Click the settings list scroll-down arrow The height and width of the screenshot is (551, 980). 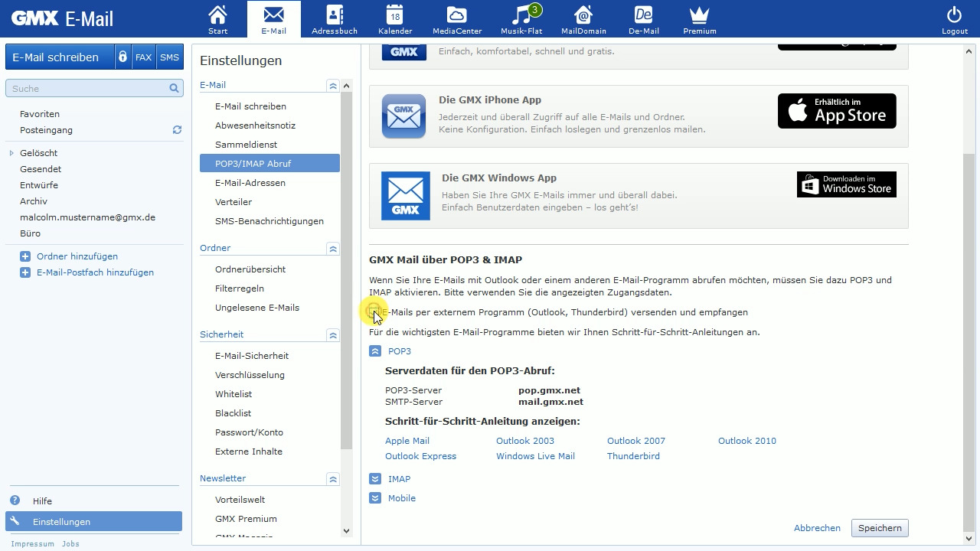(x=346, y=530)
